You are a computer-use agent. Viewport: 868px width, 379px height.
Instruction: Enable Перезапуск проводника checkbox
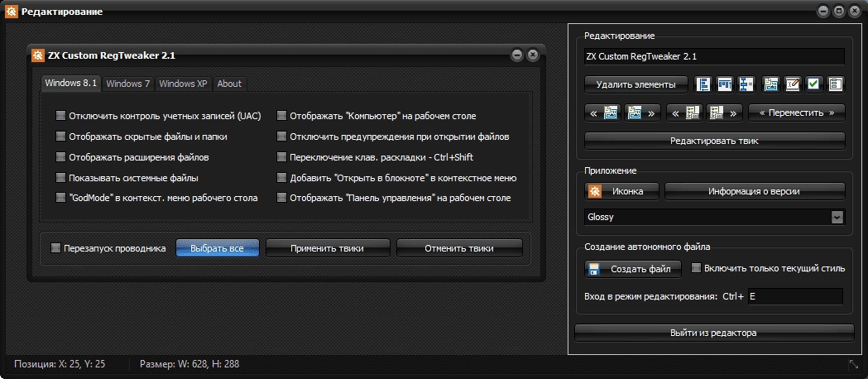point(108,248)
